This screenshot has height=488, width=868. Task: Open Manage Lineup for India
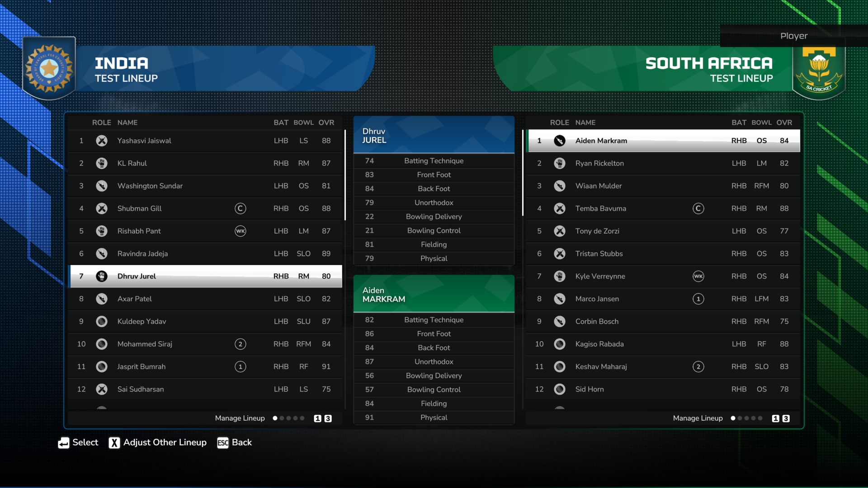coord(240,418)
